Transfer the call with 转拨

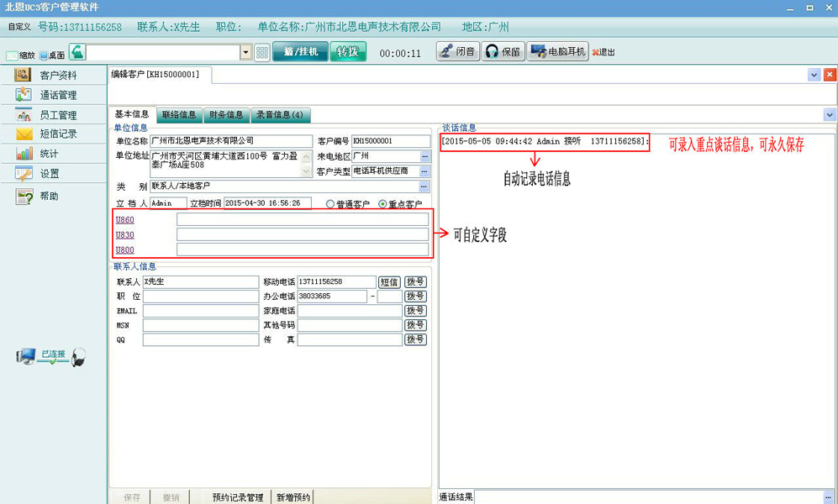(348, 52)
